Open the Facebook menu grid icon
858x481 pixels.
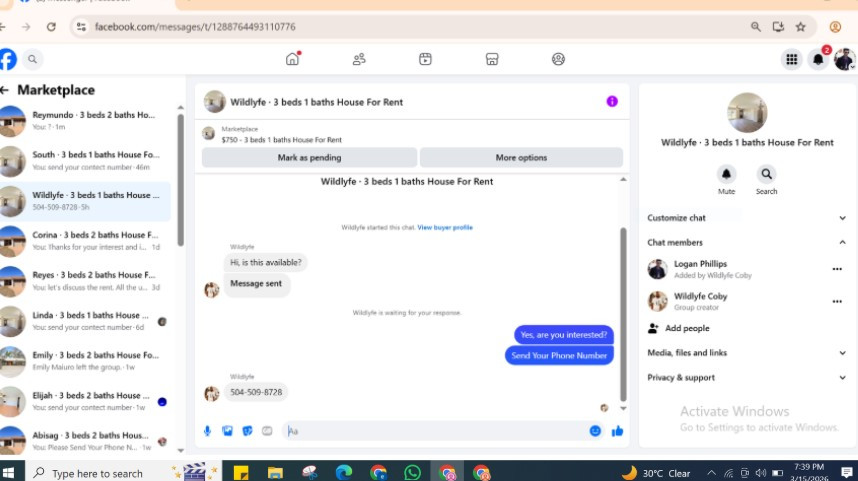[x=791, y=59]
